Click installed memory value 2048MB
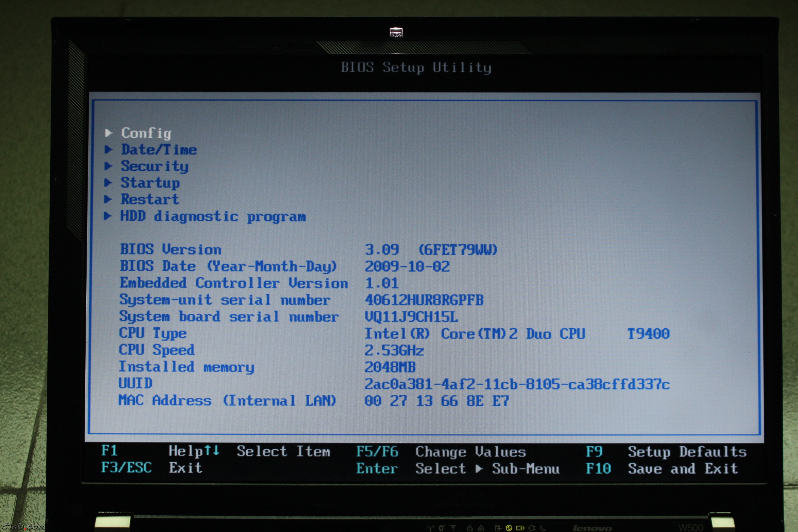Viewport: 798px width, 532px height. click(390, 367)
